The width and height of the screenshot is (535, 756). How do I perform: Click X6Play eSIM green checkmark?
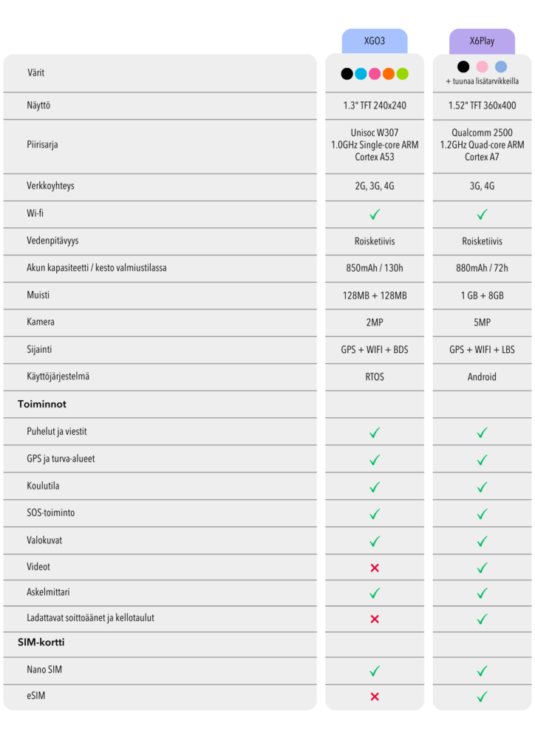482,696
